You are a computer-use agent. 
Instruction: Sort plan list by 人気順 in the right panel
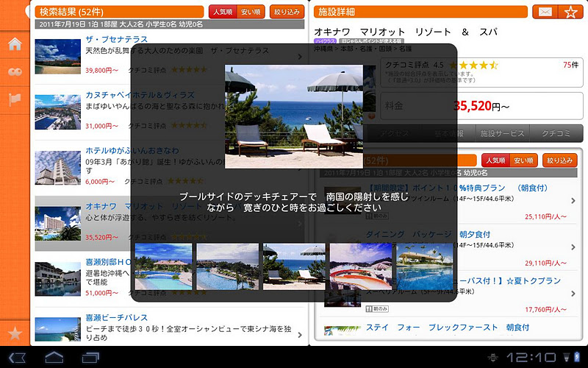coord(495,160)
